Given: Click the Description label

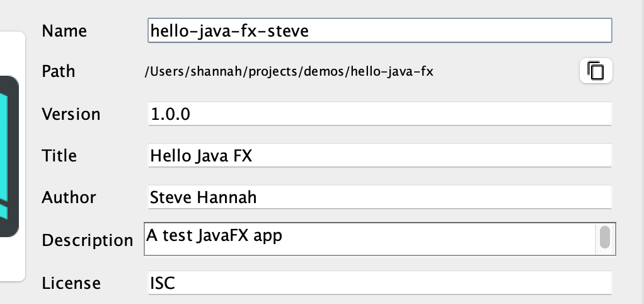Looking at the screenshot, I should [87, 240].
